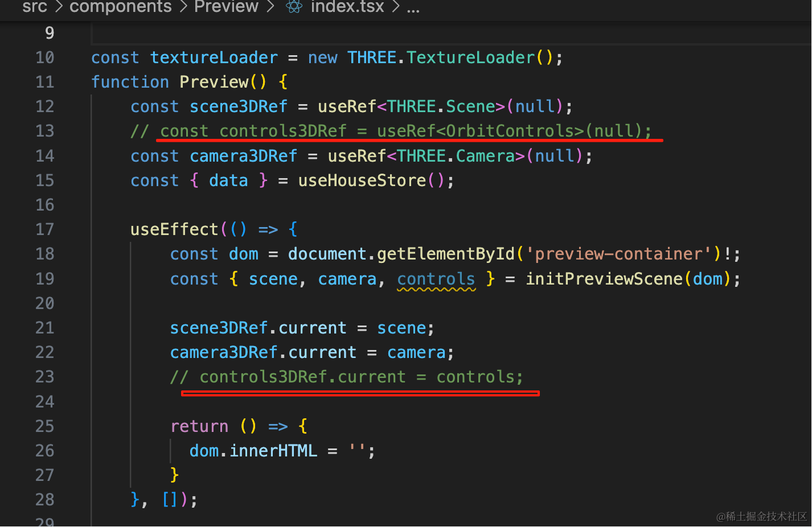Click empty dependency array '[]' on line 28
The image size is (812, 527).
[x=170, y=500]
